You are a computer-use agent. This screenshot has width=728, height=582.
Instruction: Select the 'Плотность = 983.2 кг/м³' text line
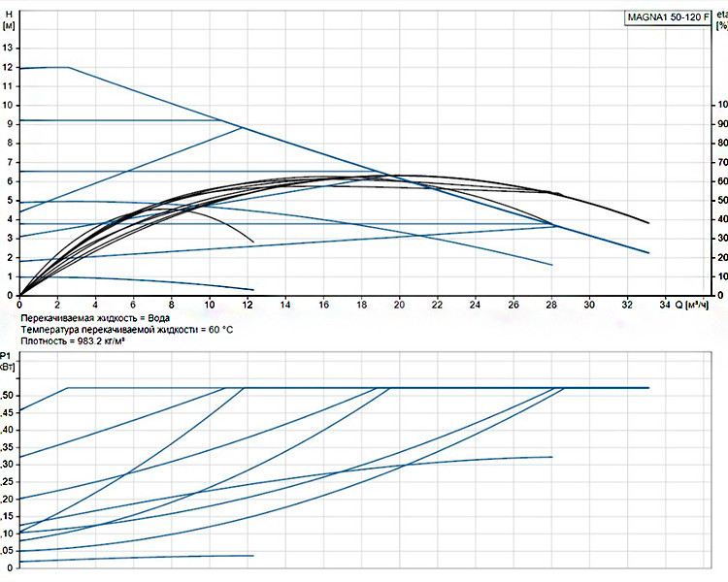(73, 341)
